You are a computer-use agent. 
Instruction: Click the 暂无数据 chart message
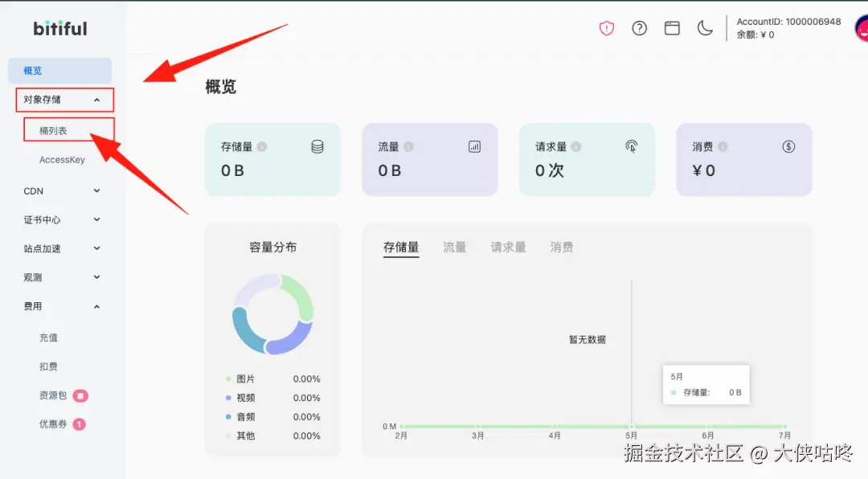(588, 339)
